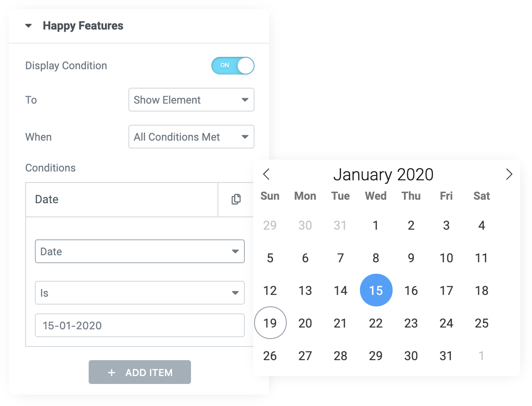This screenshot has height=406, width=532.
Task: Select greyed-out December 29 date
Action: pos(270,226)
